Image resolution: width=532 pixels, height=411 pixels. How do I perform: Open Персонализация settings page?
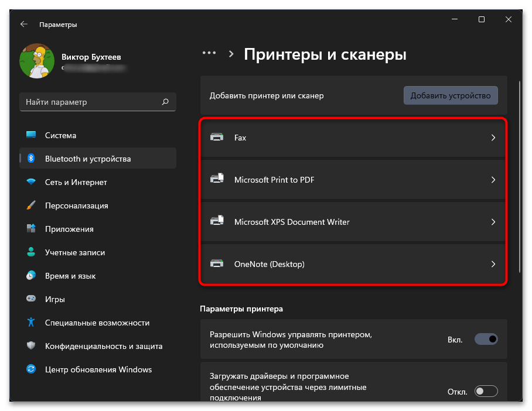(x=98, y=205)
